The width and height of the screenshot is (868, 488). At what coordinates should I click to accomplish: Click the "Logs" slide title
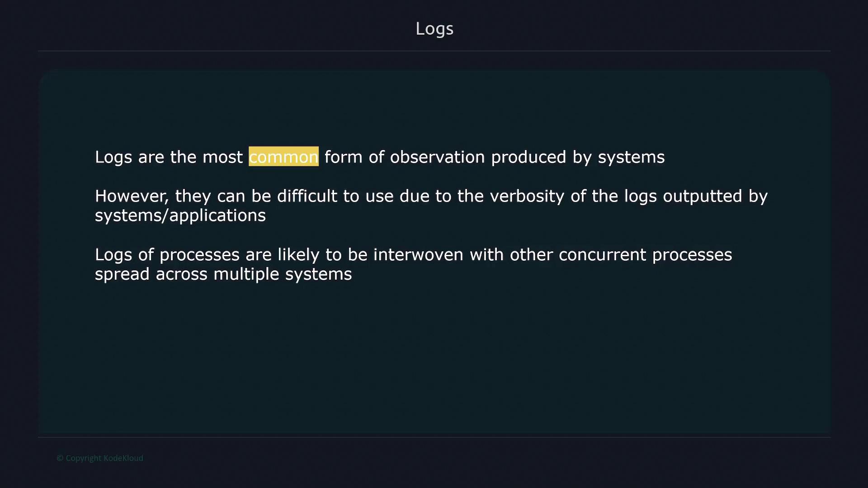point(434,29)
